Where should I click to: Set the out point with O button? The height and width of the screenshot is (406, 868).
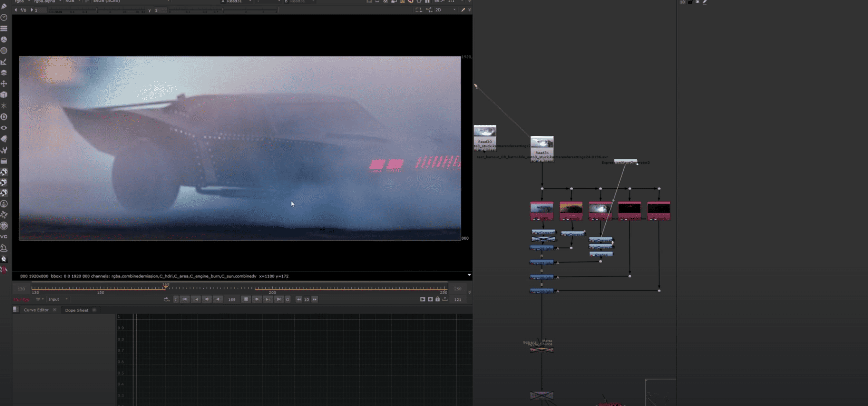287,299
